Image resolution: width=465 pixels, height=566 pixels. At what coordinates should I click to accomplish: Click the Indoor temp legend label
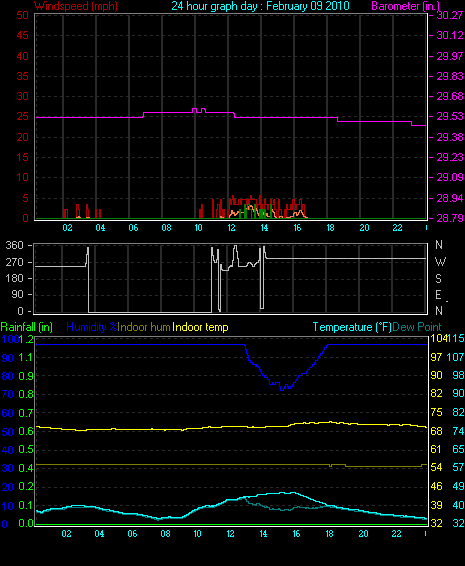point(200,327)
